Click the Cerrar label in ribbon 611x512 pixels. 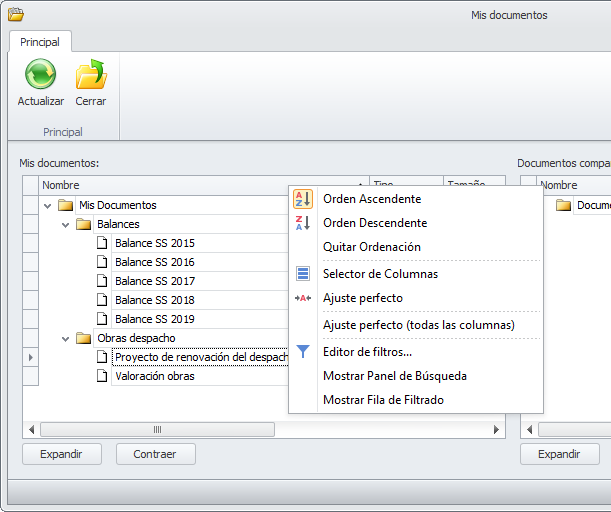91,101
